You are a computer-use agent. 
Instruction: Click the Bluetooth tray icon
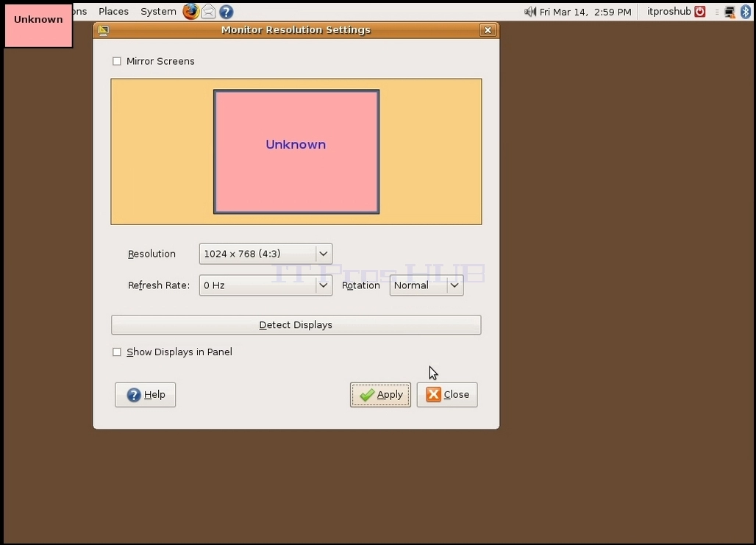[746, 12]
